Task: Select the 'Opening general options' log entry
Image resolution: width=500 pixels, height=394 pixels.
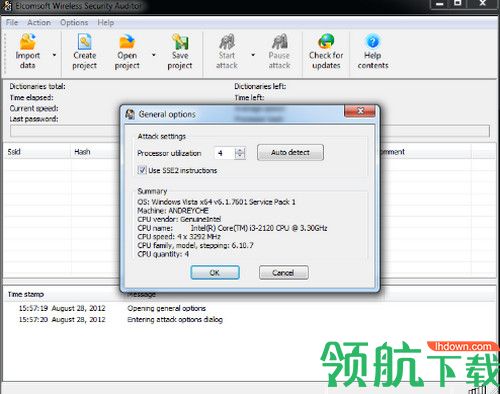Action: coord(167,308)
